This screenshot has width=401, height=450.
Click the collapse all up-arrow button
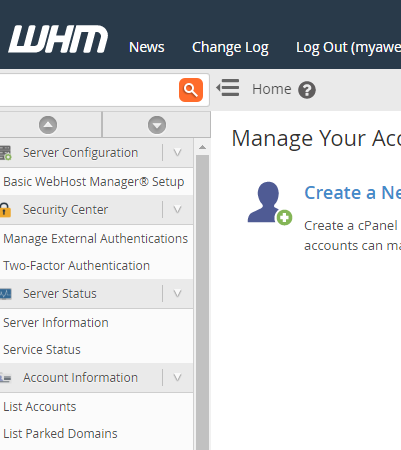point(48,125)
